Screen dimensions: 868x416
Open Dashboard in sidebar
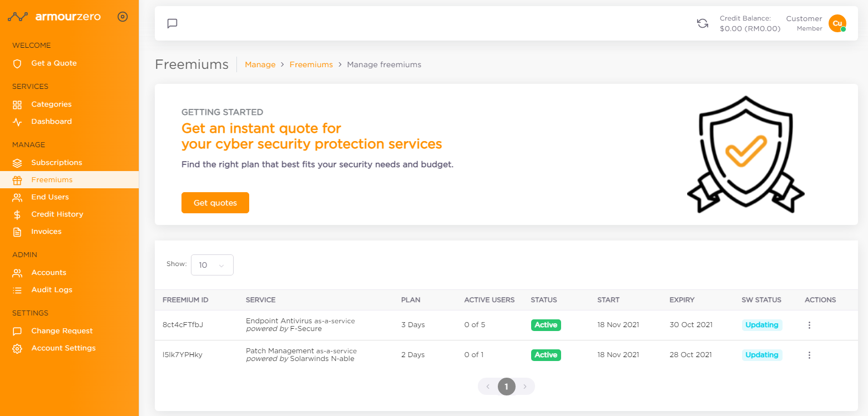point(69,122)
